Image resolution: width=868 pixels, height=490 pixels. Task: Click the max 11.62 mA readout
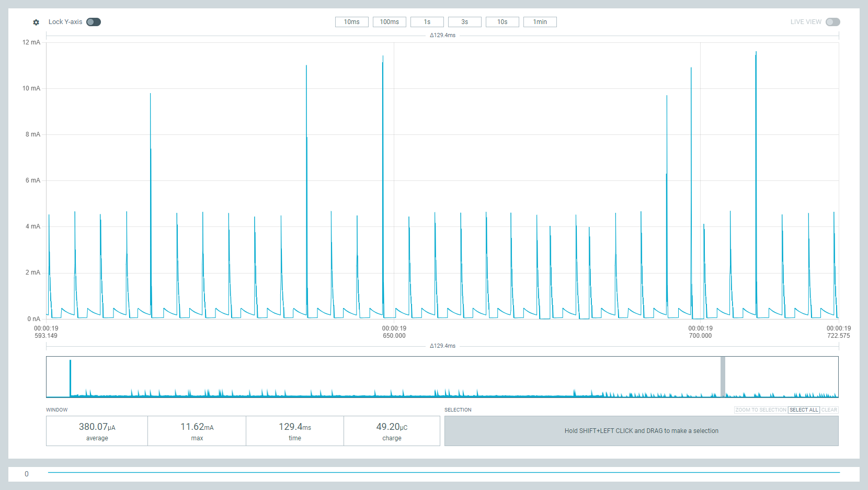pos(197,431)
